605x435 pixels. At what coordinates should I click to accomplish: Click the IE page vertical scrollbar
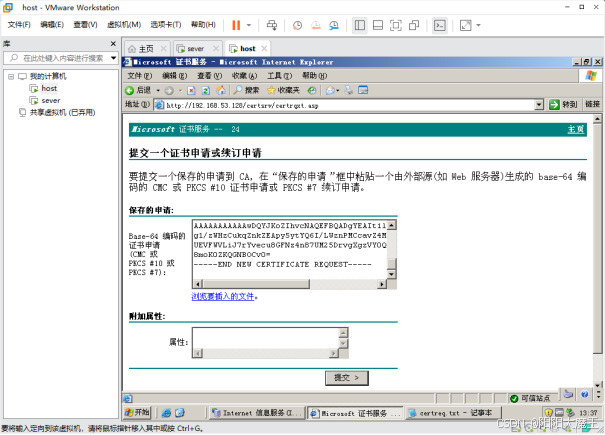pos(597,239)
